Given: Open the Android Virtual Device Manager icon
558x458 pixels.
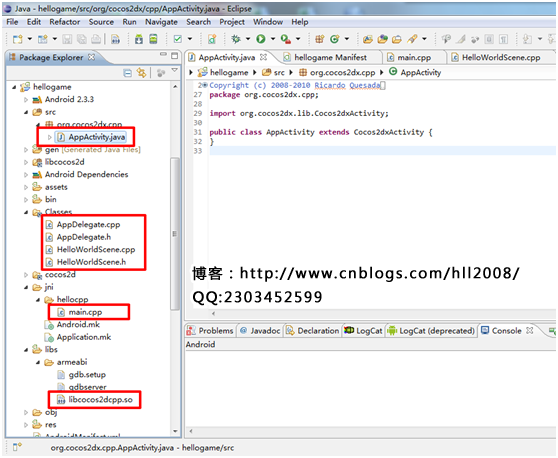Looking at the screenshot, I should (x=153, y=39).
